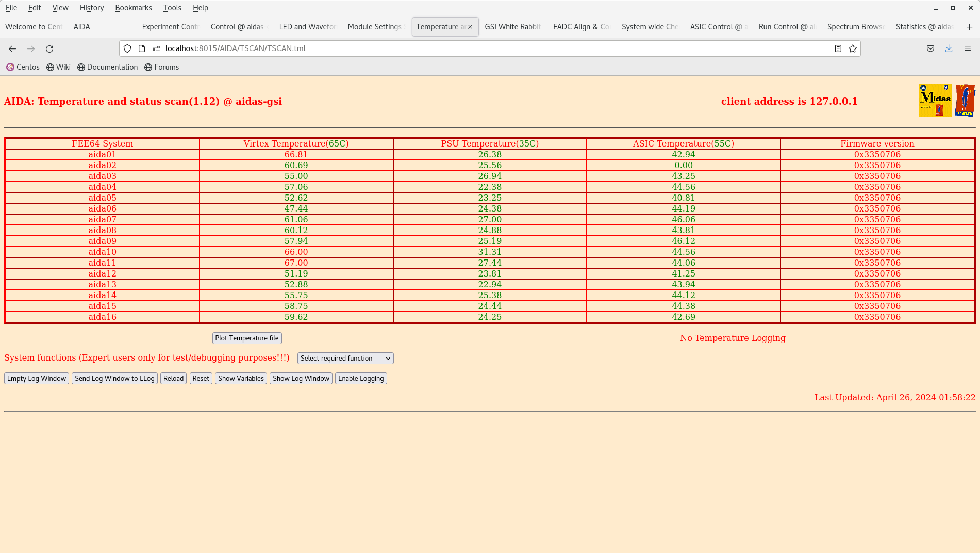The height and width of the screenshot is (553, 980).
Task: Click aida02 ASIC temperature 0.00
Action: [x=684, y=166]
